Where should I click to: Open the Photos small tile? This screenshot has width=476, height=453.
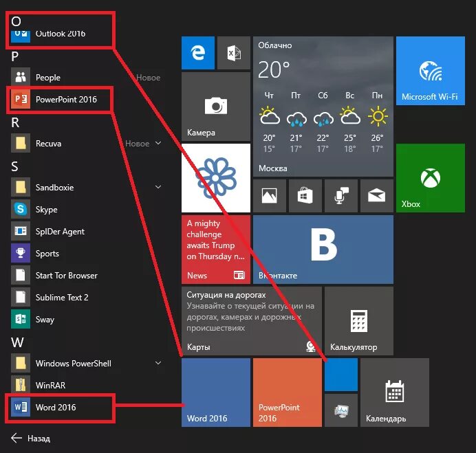(x=269, y=196)
